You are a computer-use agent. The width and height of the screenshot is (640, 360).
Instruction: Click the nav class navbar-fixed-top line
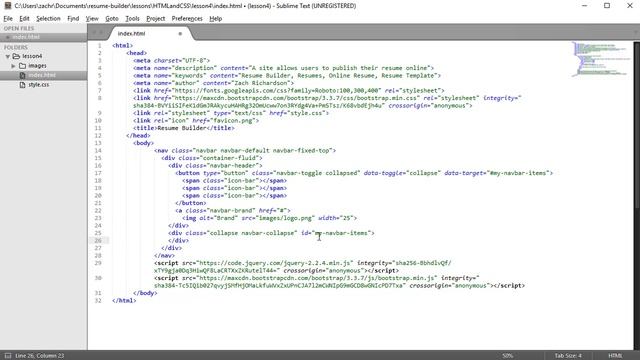245,151
